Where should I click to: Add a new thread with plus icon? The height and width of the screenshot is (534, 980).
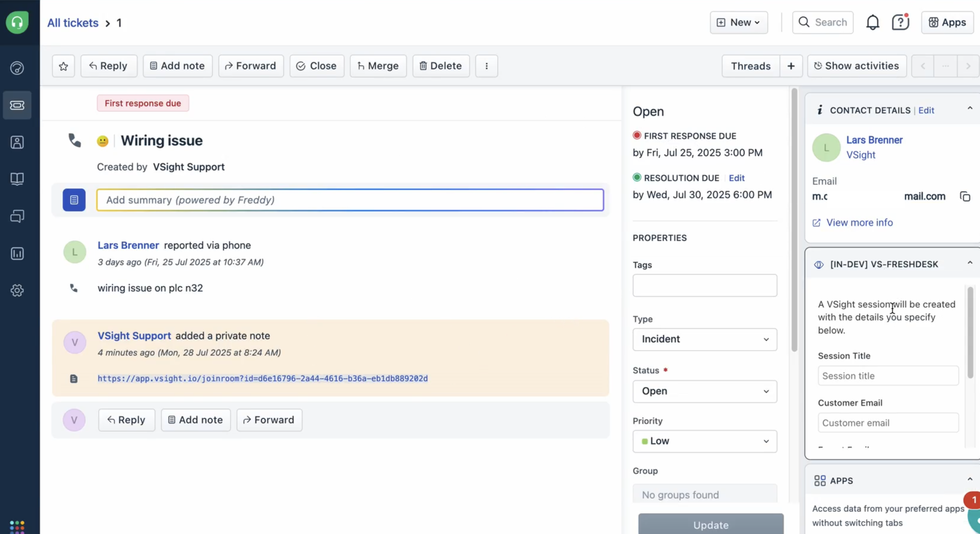pos(791,66)
